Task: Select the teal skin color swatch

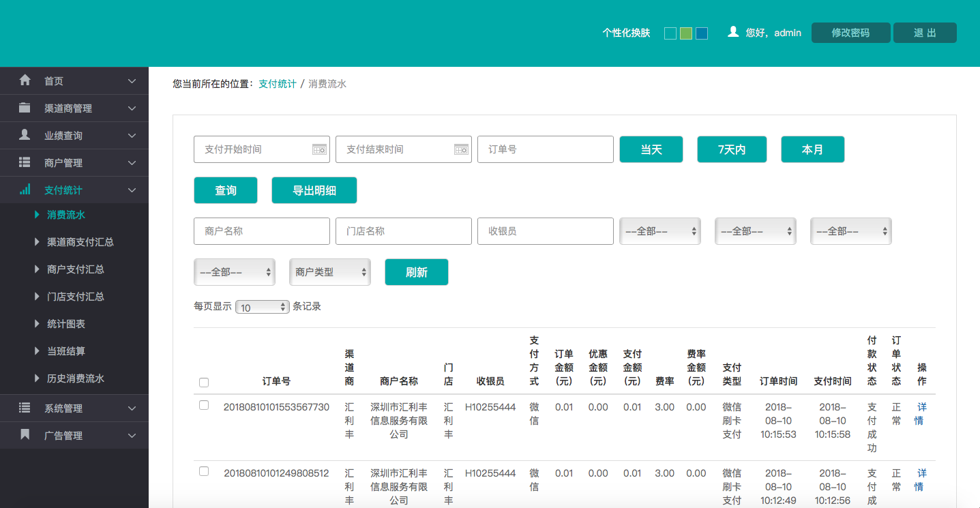Action: 670,33
